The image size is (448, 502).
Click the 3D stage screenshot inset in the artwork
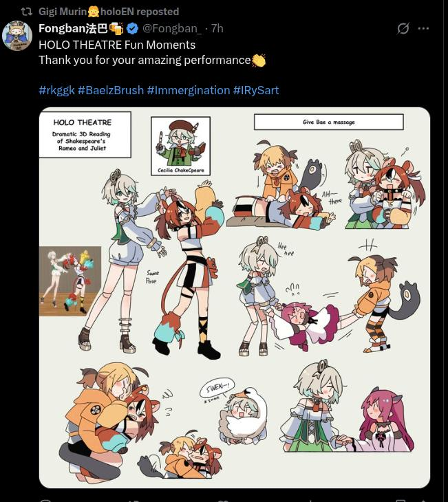[70, 281]
